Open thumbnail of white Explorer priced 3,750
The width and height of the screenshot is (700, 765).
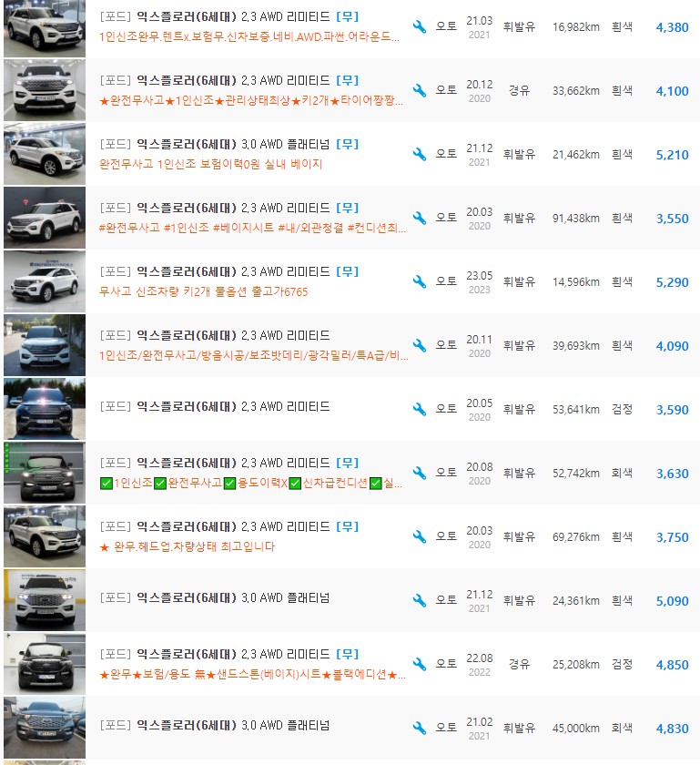click(x=45, y=536)
